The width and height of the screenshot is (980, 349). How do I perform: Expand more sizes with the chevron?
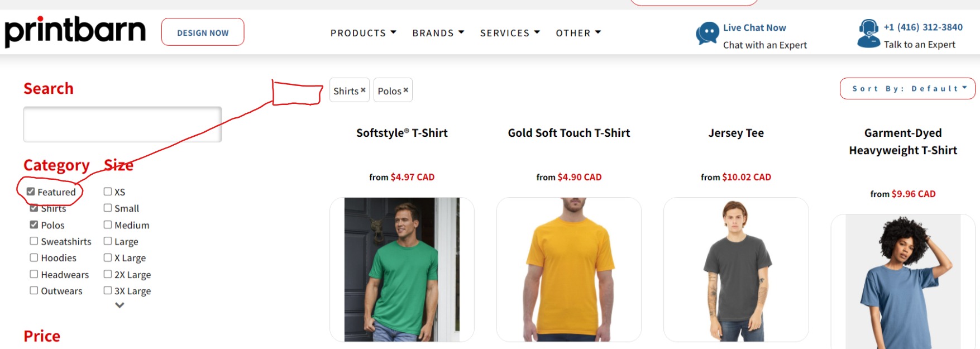119,305
